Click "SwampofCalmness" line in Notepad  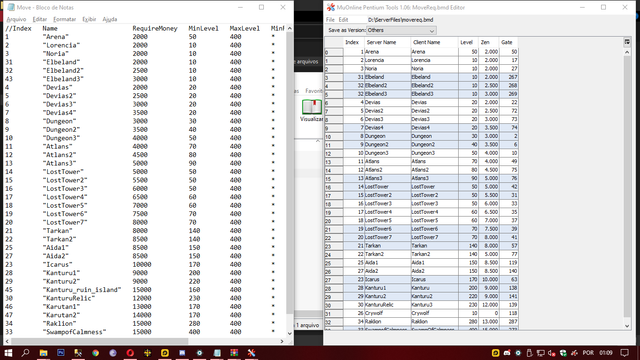click(74, 332)
